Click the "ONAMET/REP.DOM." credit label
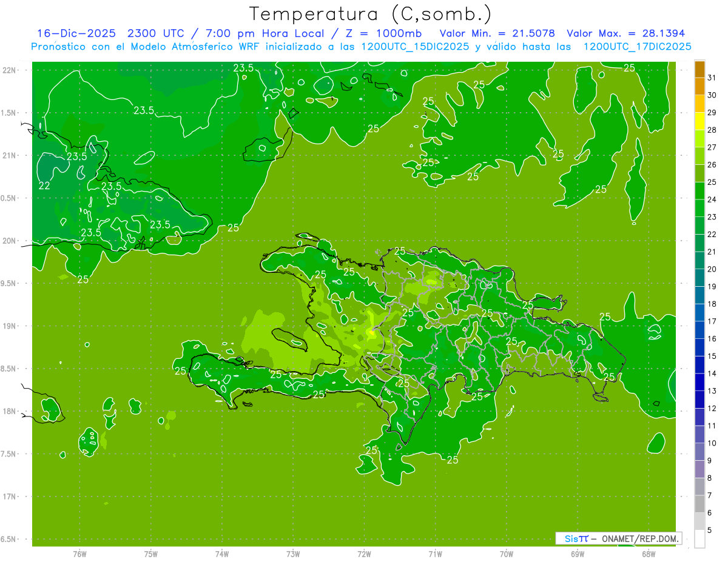The image size is (728, 562). 640,538
